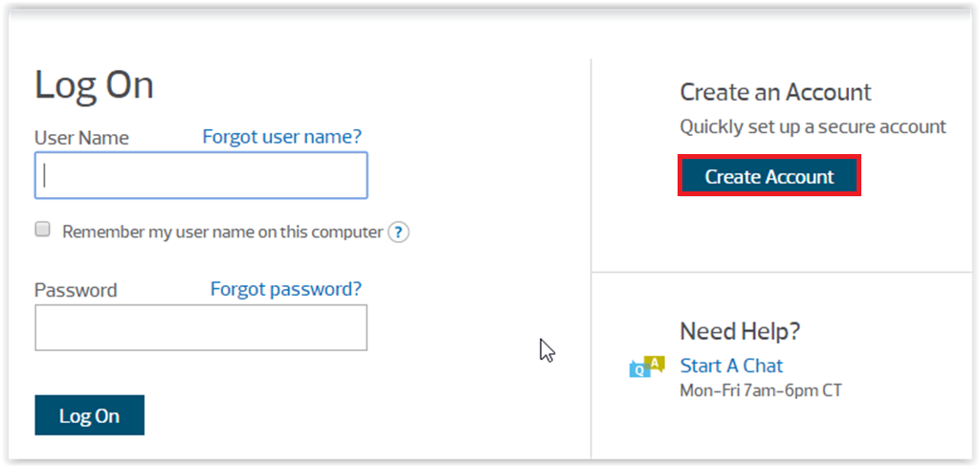This screenshot has height=467, width=980.
Task: Click the 'Create an Account' heading
Action: [775, 93]
